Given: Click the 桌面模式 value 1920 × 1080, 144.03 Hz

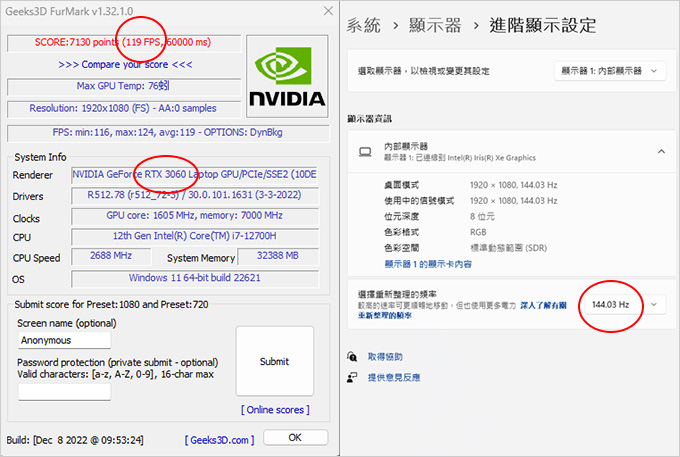Looking at the screenshot, I should (513, 185).
